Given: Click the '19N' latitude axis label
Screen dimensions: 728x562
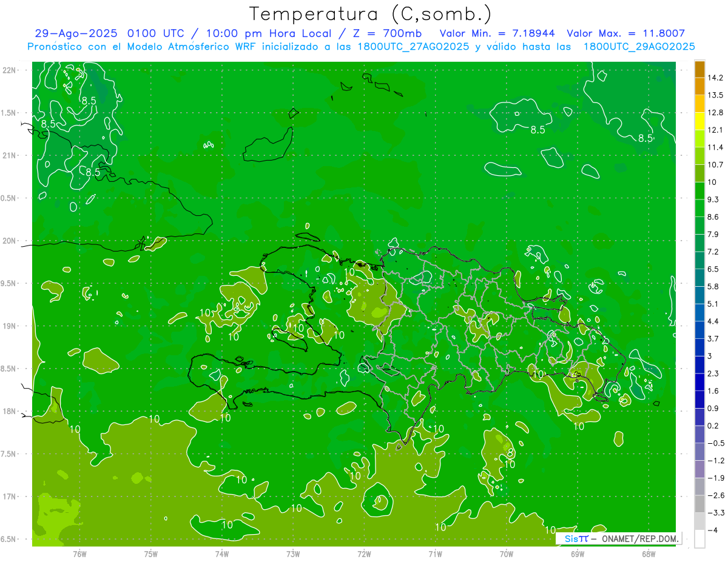Looking at the screenshot, I should click(x=10, y=326).
